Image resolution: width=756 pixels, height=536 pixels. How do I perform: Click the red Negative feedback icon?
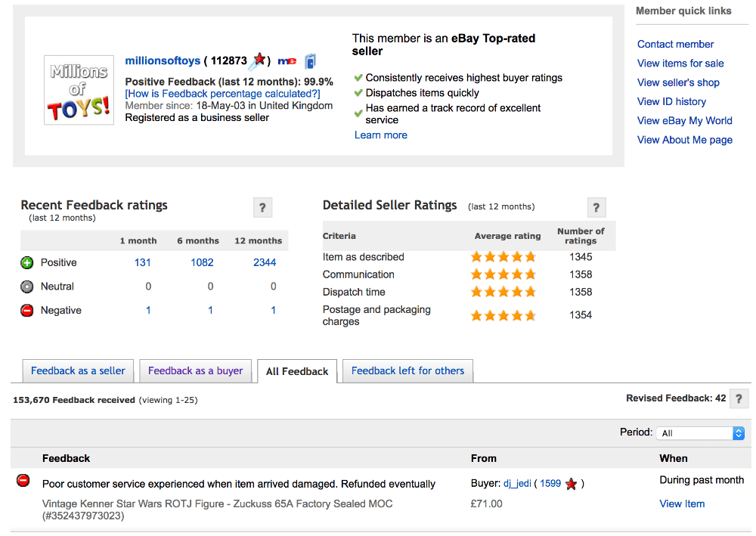pyautogui.click(x=27, y=311)
